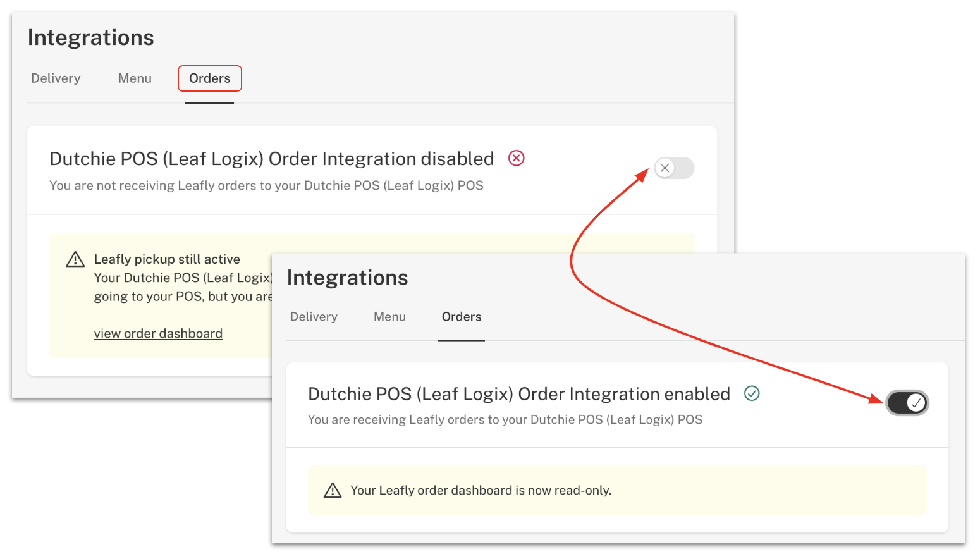This screenshot has width=980, height=554.
Task: Click the 'Your Leafly order dashboard is now read-only' message
Action: tap(481, 491)
